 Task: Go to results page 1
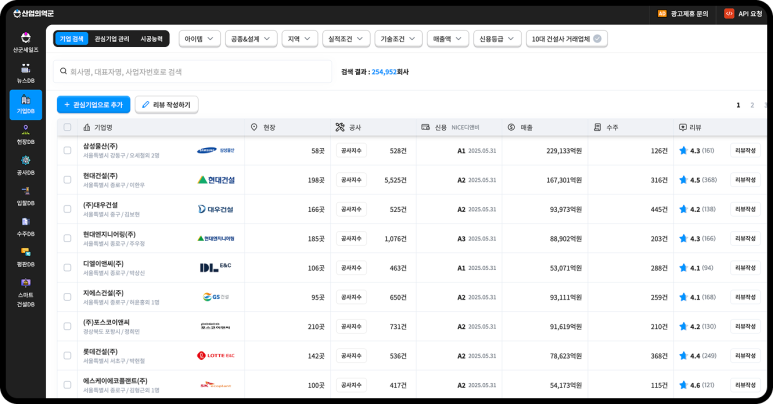point(738,105)
